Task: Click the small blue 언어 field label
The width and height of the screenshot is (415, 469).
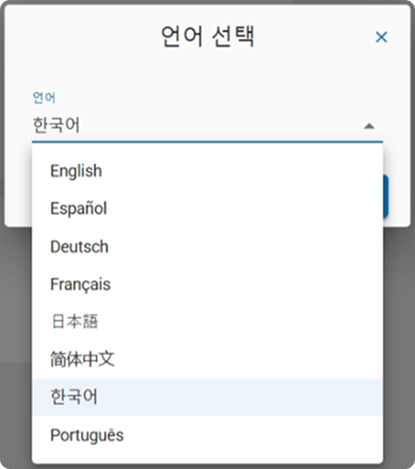Action: [44, 98]
